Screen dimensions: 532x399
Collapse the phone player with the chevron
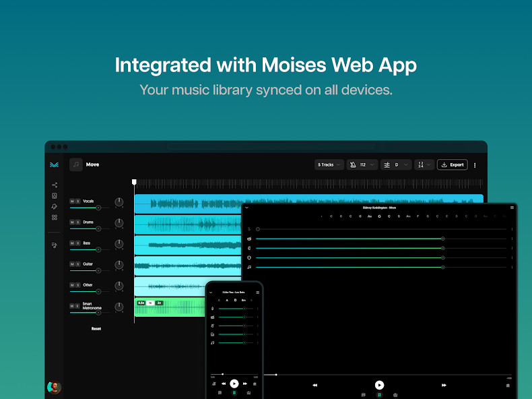point(211,293)
